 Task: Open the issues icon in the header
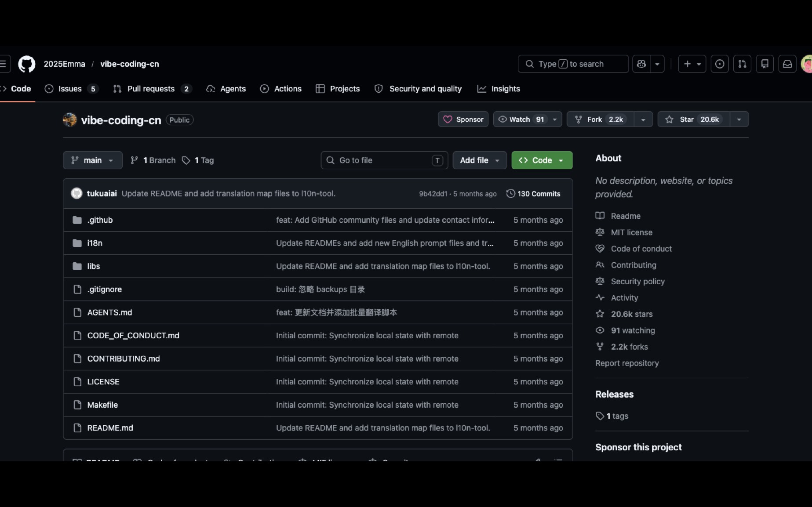(720, 64)
